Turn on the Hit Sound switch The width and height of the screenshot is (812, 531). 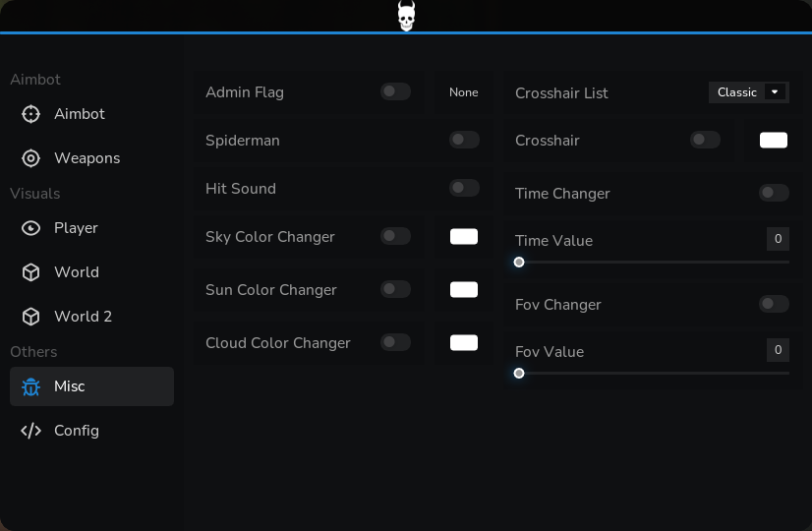click(x=465, y=188)
